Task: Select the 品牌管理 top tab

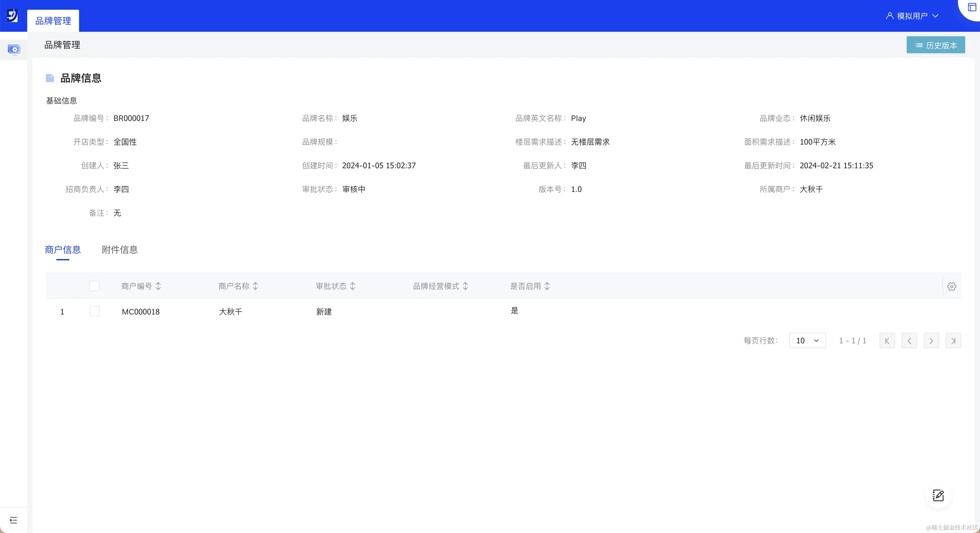Action: click(x=53, y=21)
